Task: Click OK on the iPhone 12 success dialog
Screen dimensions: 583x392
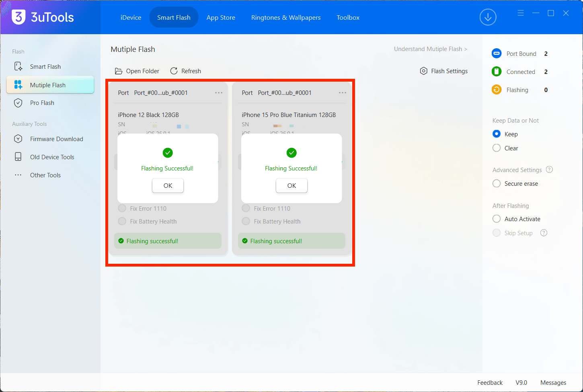Action: click(168, 185)
